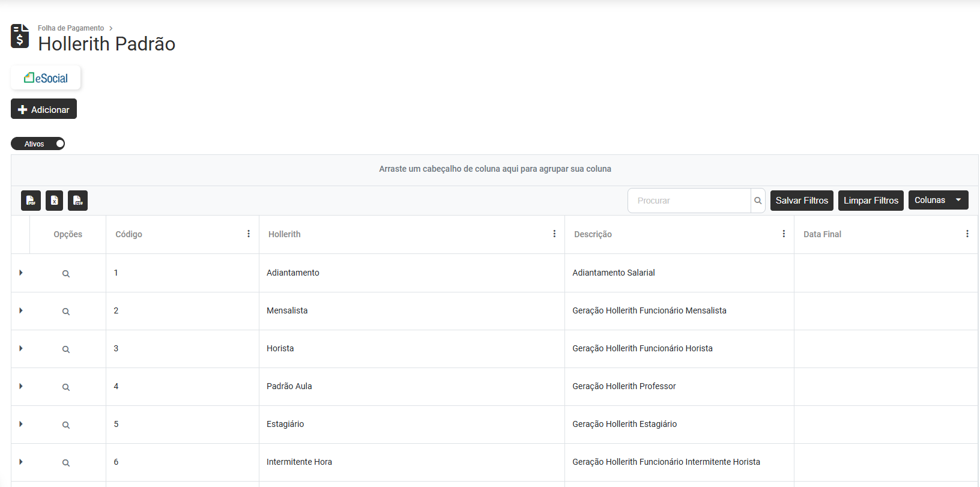Image resolution: width=980 pixels, height=487 pixels.
Task: Export the grid to Excel
Action: click(x=54, y=201)
